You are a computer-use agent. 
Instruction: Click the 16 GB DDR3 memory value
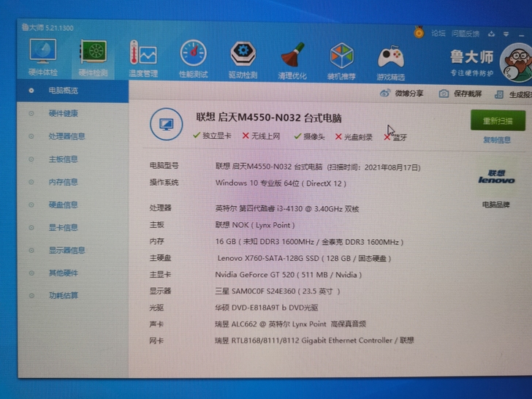(x=309, y=242)
